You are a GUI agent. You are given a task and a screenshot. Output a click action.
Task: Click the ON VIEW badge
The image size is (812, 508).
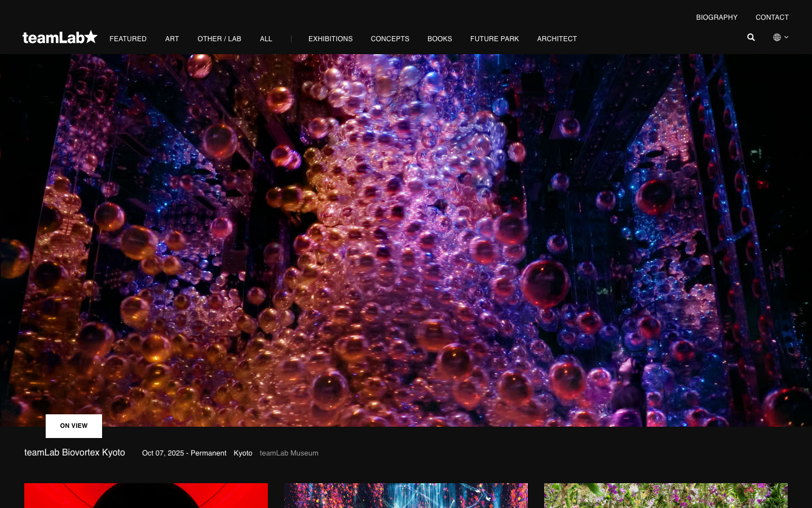point(74,426)
